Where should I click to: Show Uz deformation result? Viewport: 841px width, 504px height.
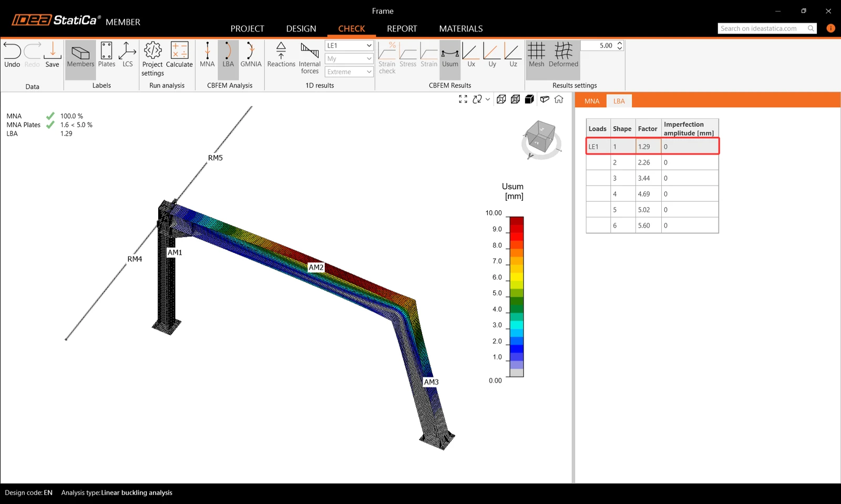[x=513, y=55]
